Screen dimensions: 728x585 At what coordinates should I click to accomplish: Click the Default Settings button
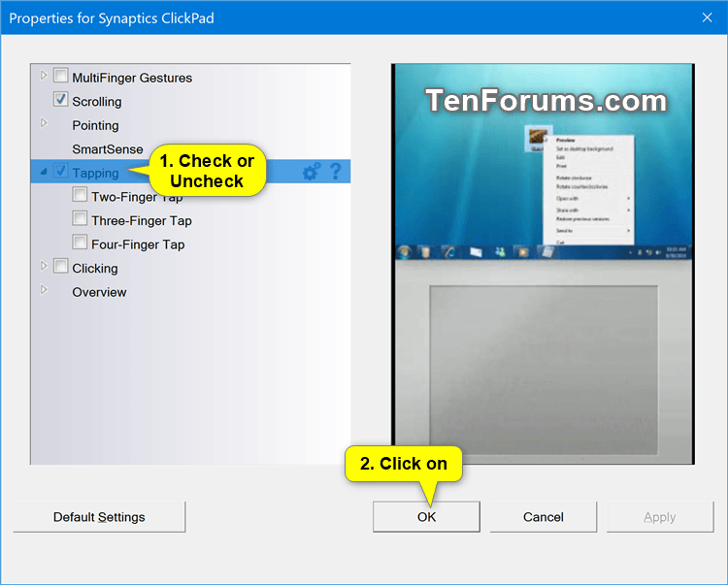point(99,517)
